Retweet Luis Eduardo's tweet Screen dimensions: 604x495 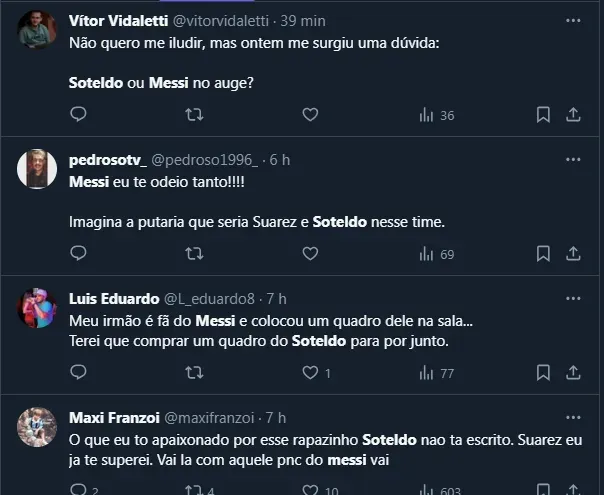tap(194, 373)
